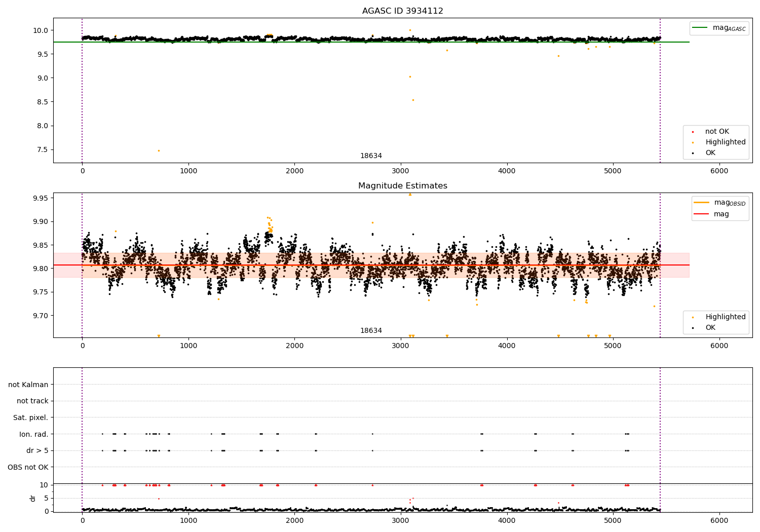Click x-axis tick '1000' under the top plot
Image resolution: width=760 pixels, height=532 pixels.
188,171
